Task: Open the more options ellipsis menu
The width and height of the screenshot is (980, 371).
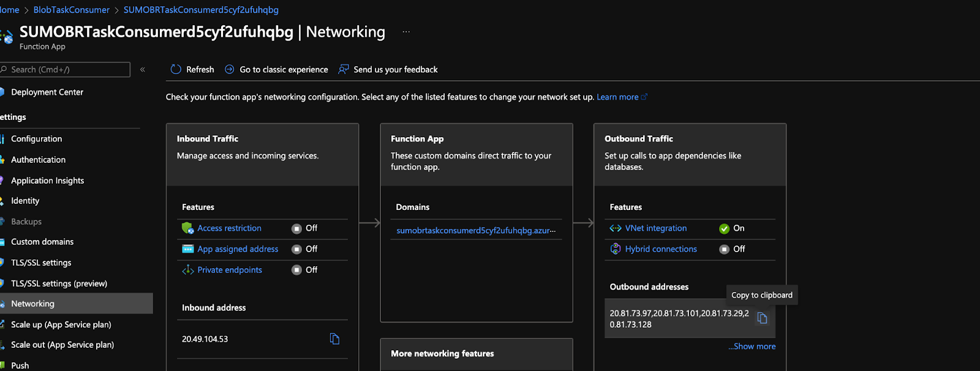Action: coord(406,32)
